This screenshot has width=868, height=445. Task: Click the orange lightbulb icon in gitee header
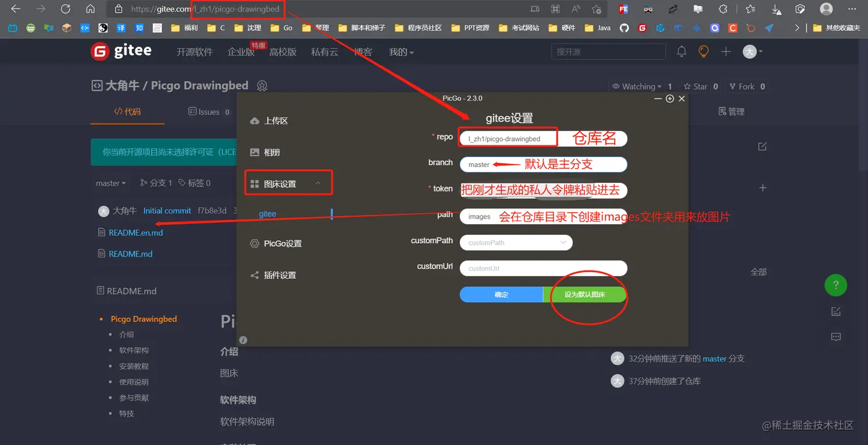click(x=703, y=52)
